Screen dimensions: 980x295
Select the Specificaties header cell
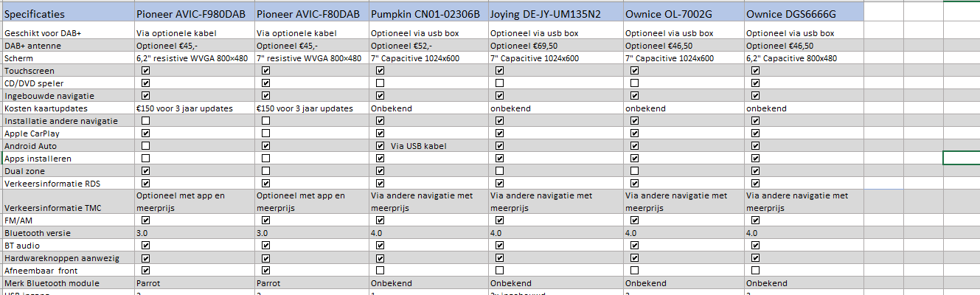point(67,14)
